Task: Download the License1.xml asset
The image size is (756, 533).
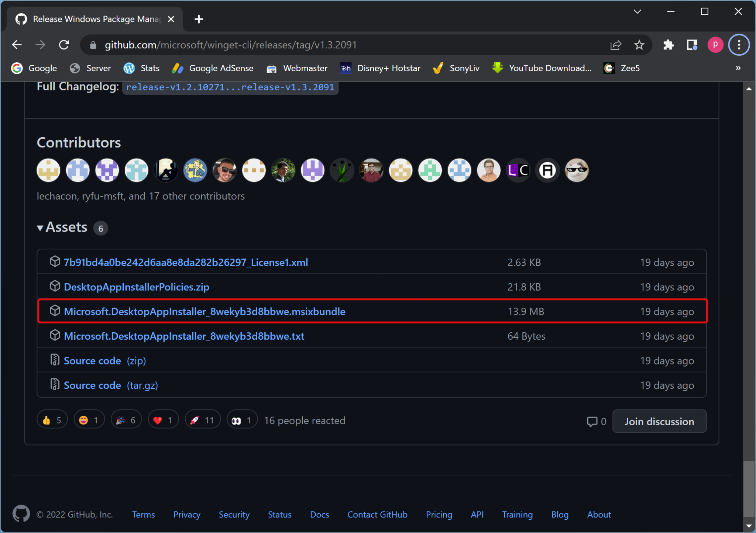Action: pos(186,263)
